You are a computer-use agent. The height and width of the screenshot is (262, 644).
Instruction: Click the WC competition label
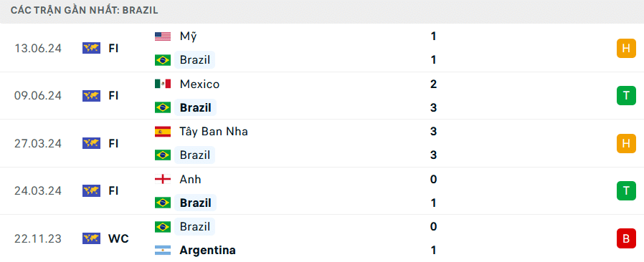[x=118, y=238]
